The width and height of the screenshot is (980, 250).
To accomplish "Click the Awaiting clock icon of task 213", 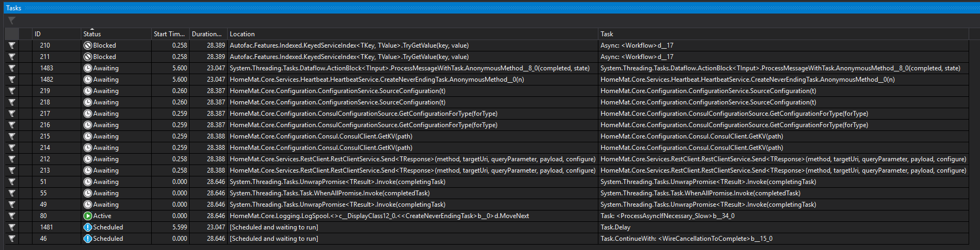I will point(87,170).
